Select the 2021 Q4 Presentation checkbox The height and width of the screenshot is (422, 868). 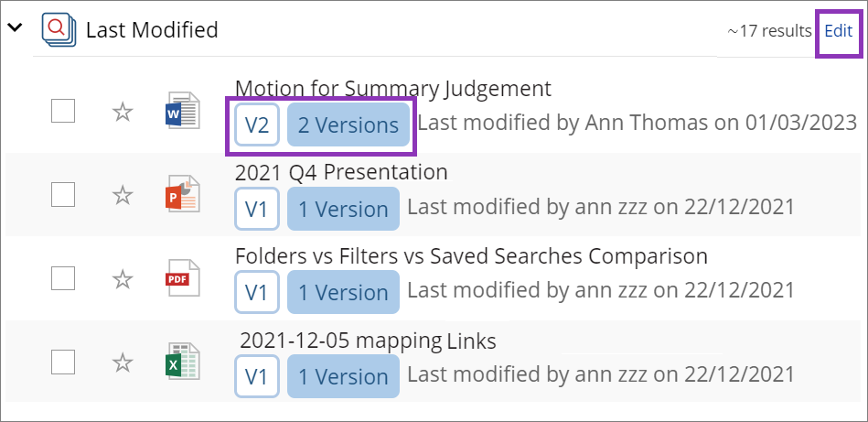click(x=63, y=195)
